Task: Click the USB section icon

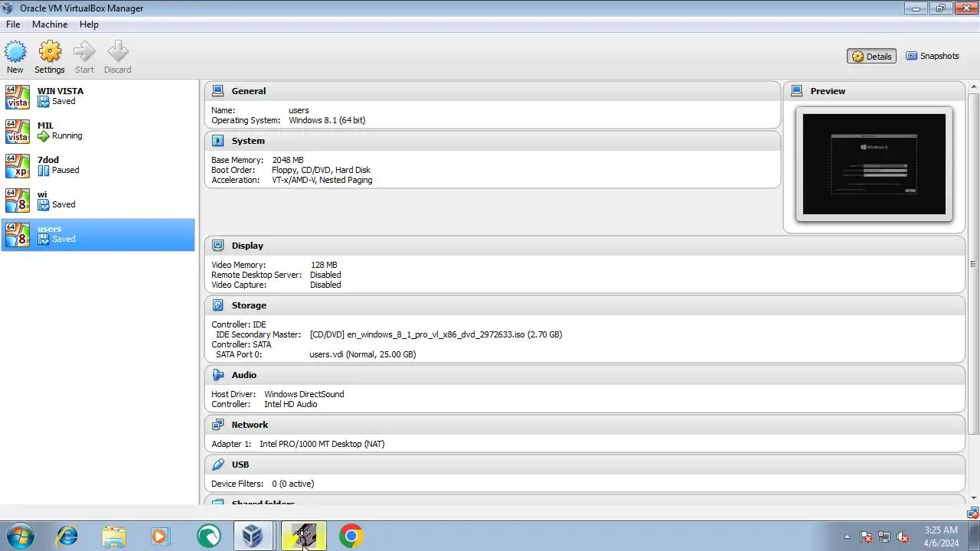Action: point(217,465)
